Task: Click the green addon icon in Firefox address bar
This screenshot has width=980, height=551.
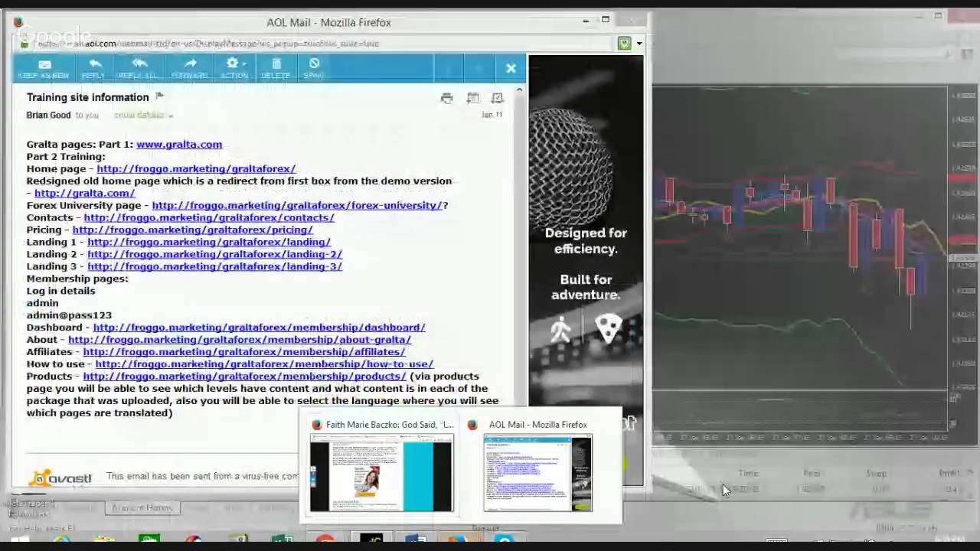Action: pos(625,43)
